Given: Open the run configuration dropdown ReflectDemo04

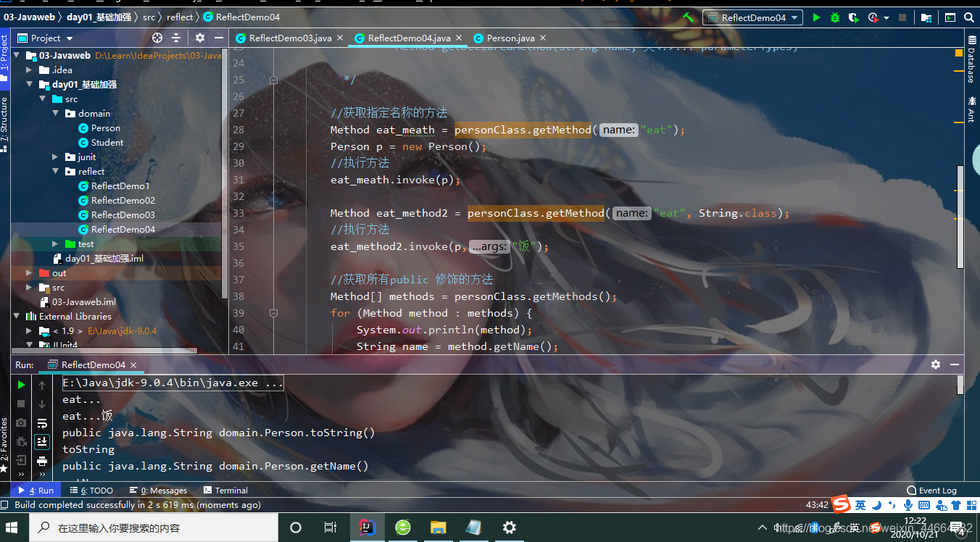Looking at the screenshot, I should [x=752, y=17].
